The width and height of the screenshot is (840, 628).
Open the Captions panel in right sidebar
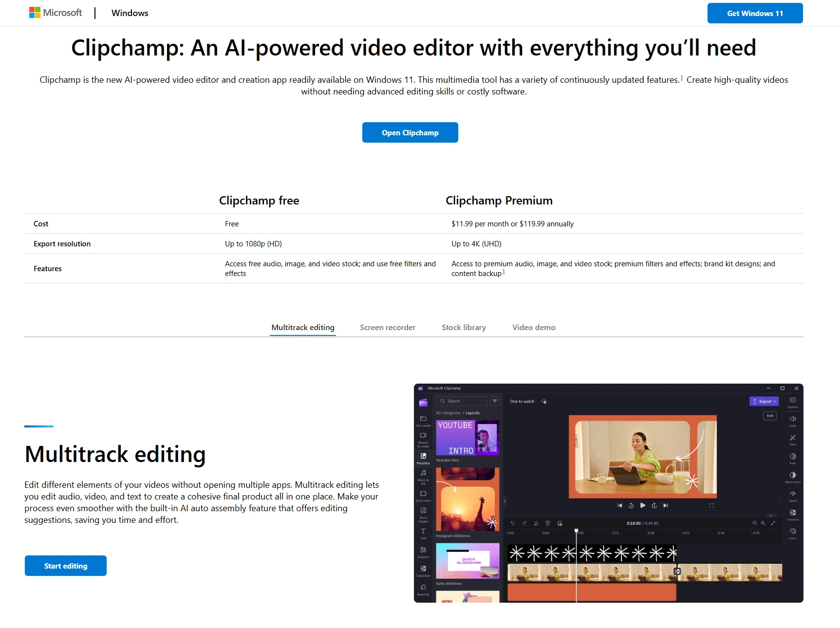(x=793, y=402)
